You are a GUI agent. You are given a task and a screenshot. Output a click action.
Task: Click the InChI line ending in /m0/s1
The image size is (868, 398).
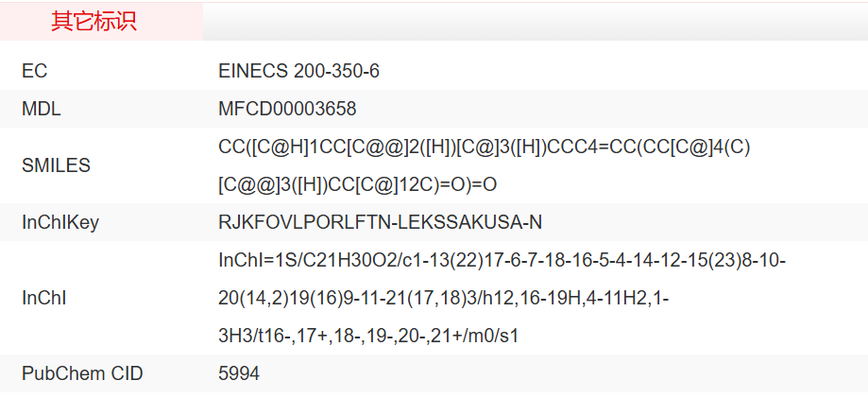click(x=368, y=336)
